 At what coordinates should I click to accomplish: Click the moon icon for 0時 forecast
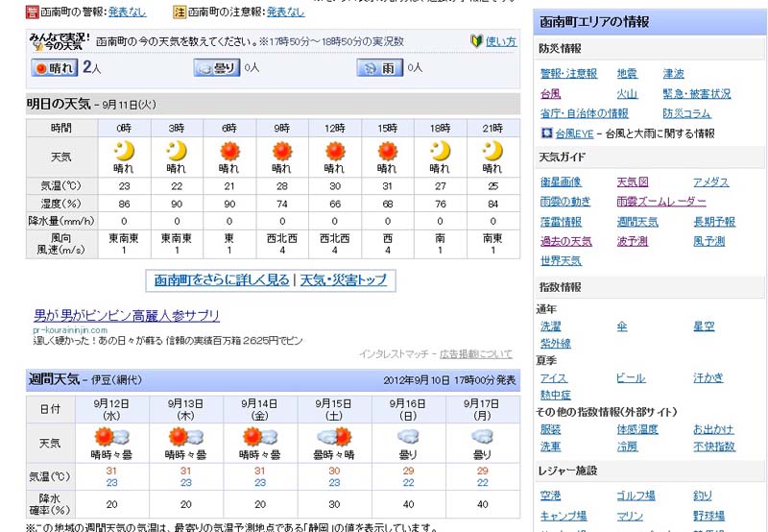coord(124,151)
